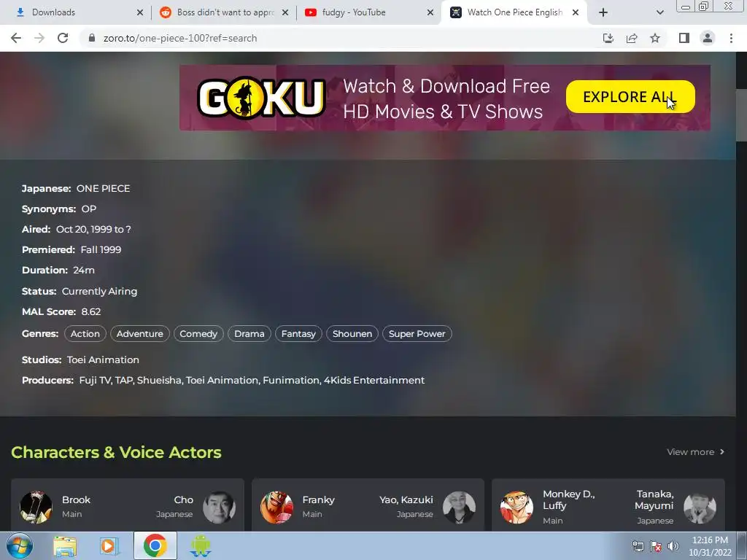747x560 pixels.
Task: Open the Drama genre tag
Action: [249, 334]
